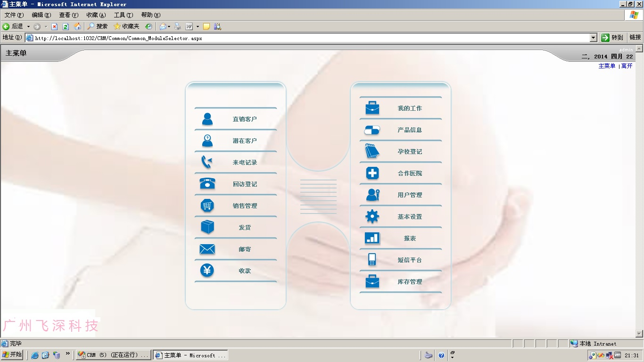This screenshot has height=362, width=644.
Task: Select the 基本设置 gear icon
Action: tap(372, 217)
